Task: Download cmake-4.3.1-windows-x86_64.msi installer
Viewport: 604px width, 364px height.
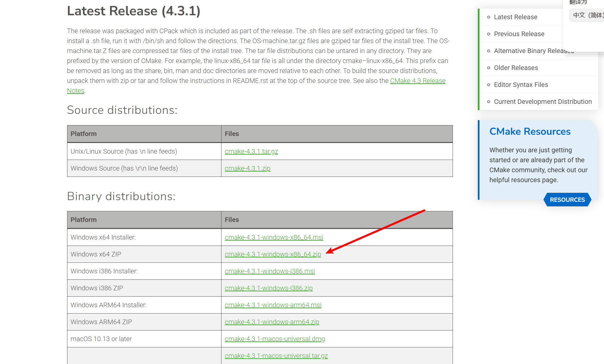Action: click(274, 237)
